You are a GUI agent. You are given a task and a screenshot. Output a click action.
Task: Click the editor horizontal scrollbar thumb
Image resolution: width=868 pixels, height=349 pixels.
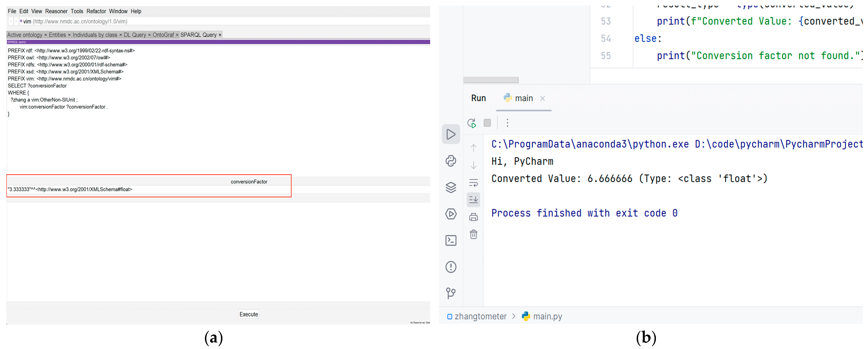(x=491, y=80)
